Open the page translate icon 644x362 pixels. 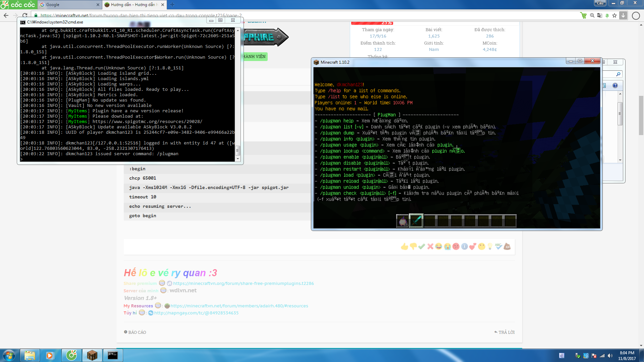pyautogui.click(x=599, y=15)
